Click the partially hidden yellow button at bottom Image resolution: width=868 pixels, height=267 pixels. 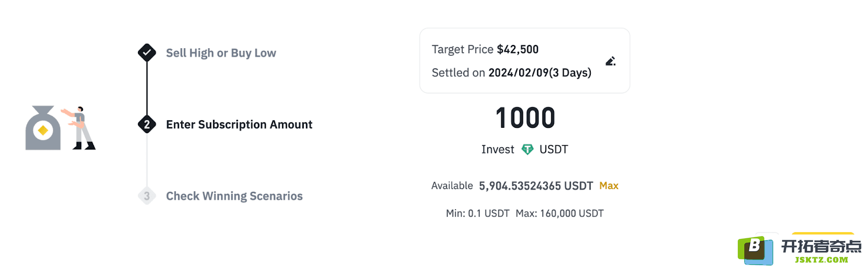pyautogui.click(x=822, y=235)
